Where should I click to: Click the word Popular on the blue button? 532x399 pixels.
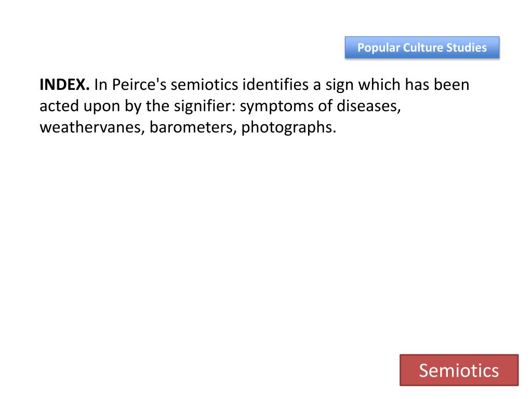(379, 48)
